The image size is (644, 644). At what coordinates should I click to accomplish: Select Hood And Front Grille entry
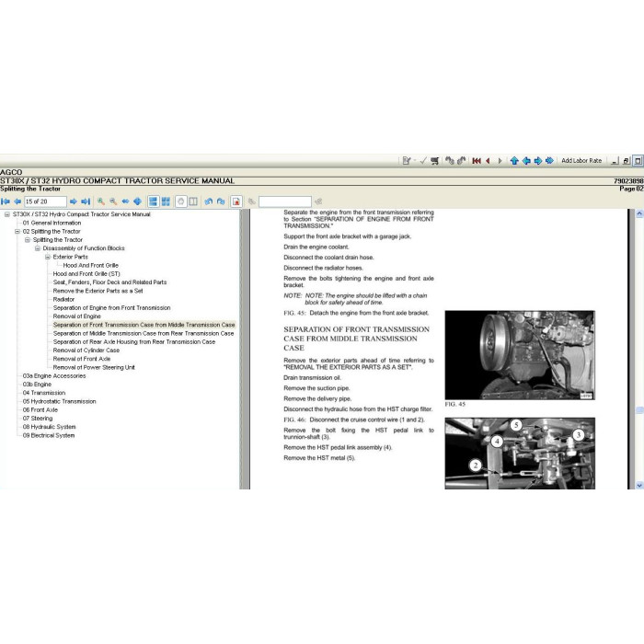click(91, 265)
